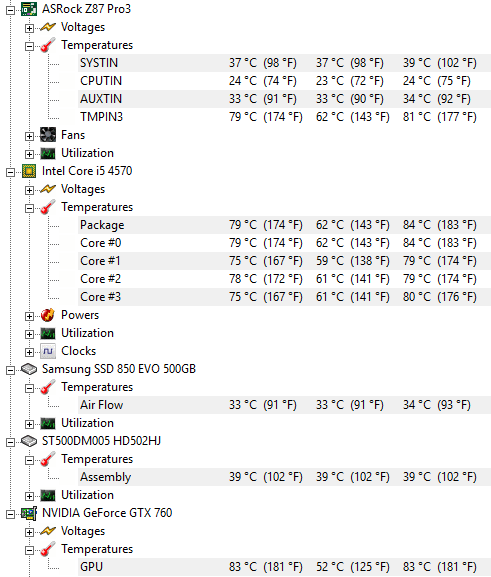This screenshot has width=491, height=577.
Task: Collapse Temperatures under Intel Core i5 4570
Action: tap(29, 209)
